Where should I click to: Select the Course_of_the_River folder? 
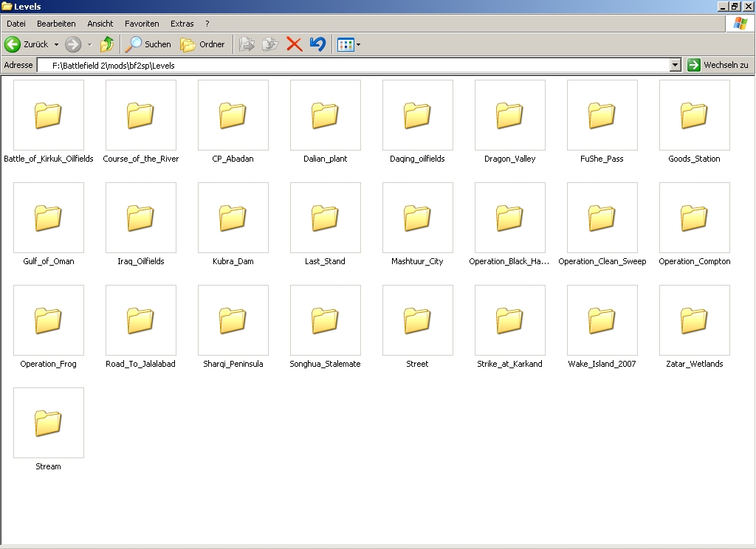[x=141, y=115]
